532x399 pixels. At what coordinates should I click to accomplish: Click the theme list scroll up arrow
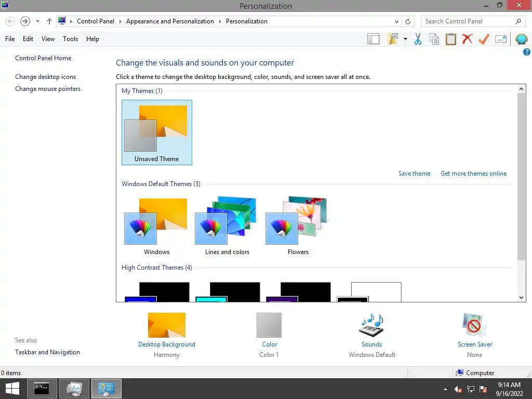522,89
